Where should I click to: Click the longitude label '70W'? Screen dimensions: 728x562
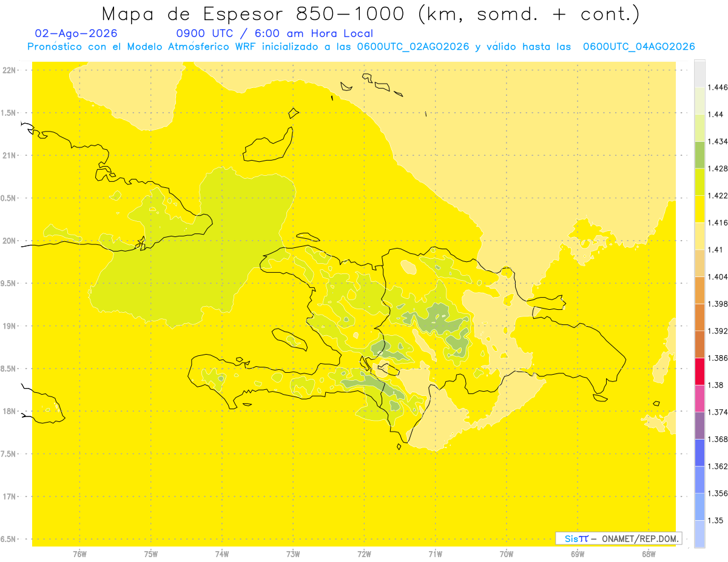507,554
